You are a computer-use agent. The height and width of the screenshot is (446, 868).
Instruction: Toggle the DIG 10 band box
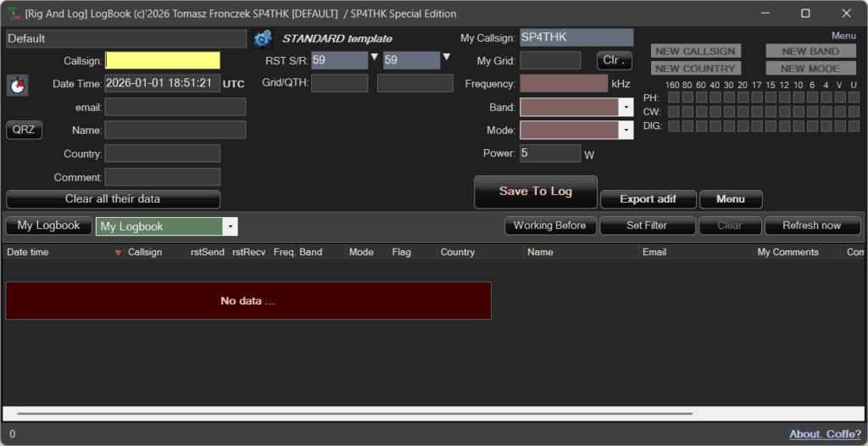tap(798, 126)
